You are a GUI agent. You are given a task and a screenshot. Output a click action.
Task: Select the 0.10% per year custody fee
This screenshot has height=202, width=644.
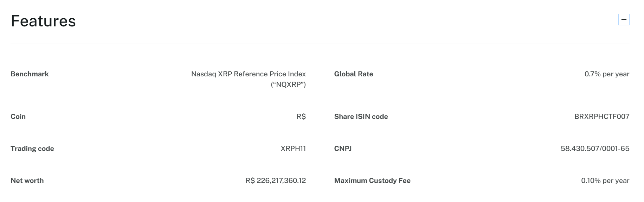pyautogui.click(x=605, y=181)
